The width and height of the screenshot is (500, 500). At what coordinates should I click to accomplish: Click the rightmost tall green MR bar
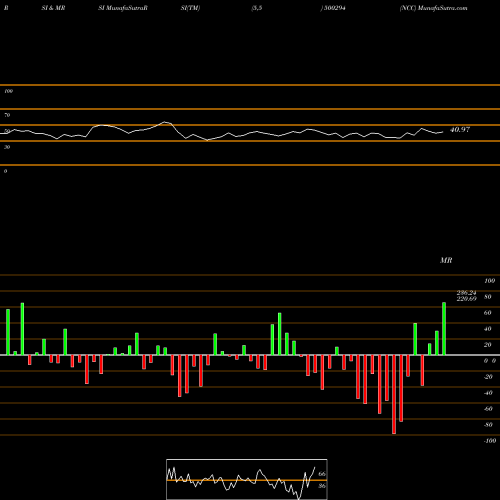[444, 329]
